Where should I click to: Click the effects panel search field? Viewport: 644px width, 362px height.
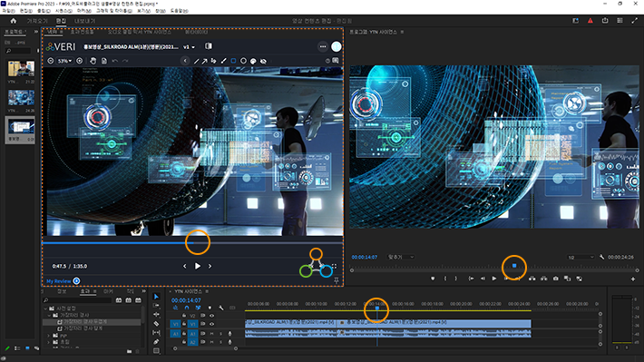(77, 300)
